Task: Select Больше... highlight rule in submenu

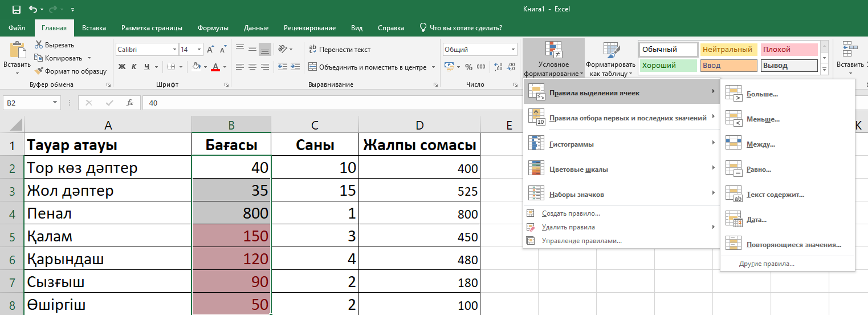Action: pos(762,94)
